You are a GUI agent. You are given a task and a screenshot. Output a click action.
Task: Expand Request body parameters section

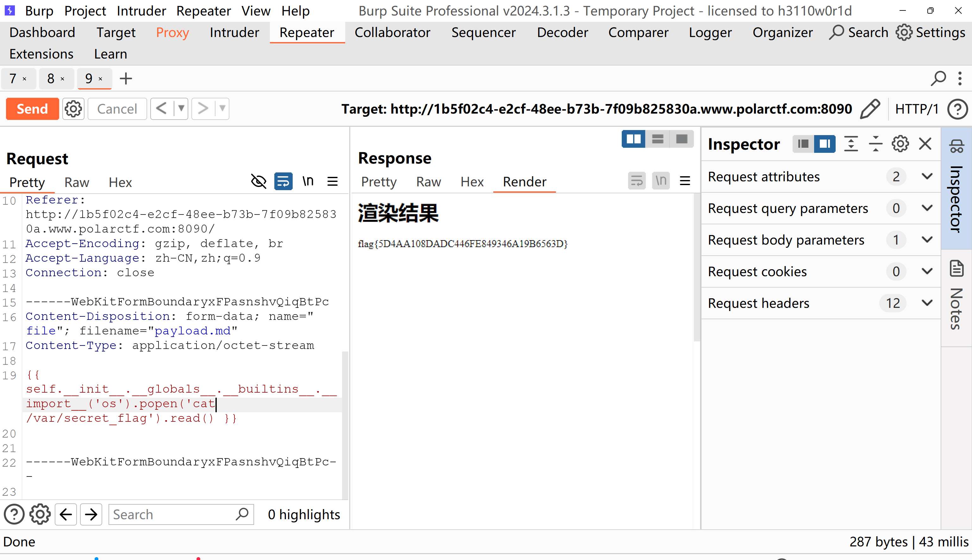(x=927, y=240)
